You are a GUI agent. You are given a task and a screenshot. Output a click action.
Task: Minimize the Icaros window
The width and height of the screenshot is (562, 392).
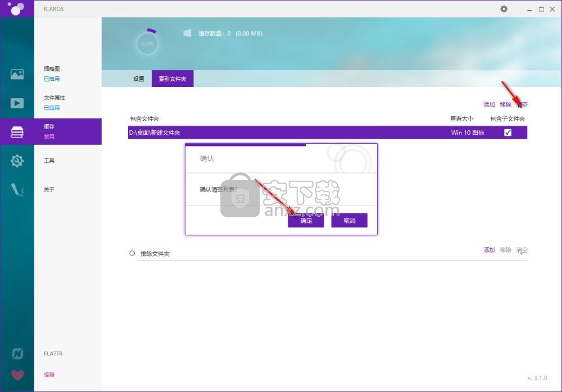[529, 10]
